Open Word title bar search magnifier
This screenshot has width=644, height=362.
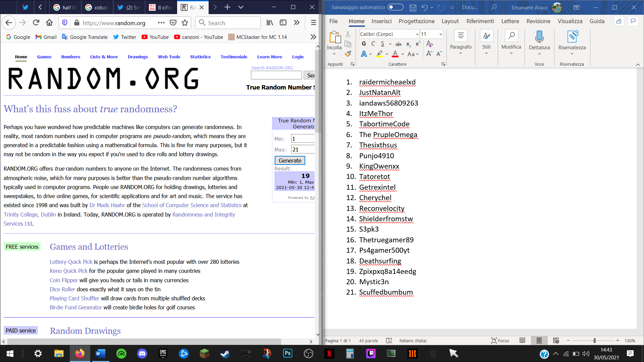(x=494, y=7)
